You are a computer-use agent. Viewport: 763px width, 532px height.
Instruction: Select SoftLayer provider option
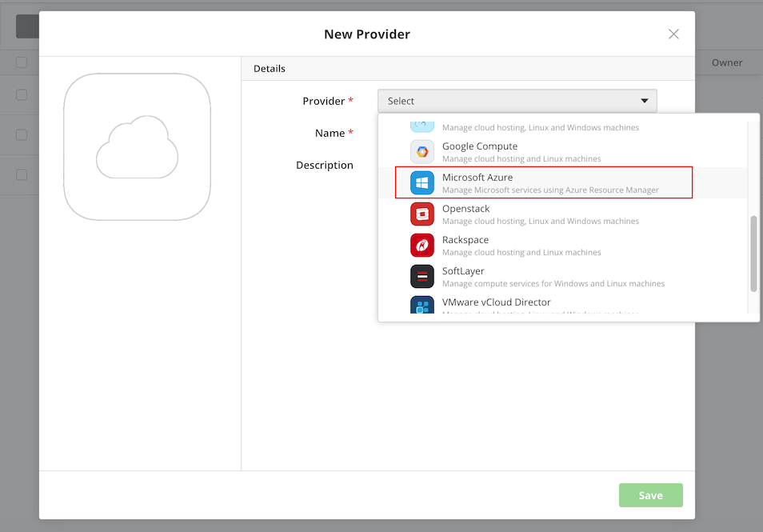563,277
